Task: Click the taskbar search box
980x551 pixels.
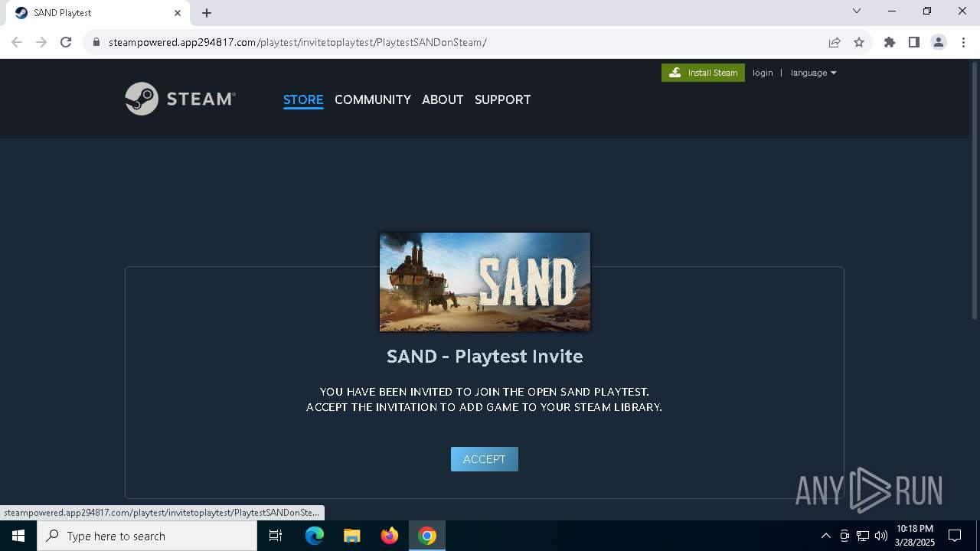Action: click(147, 536)
